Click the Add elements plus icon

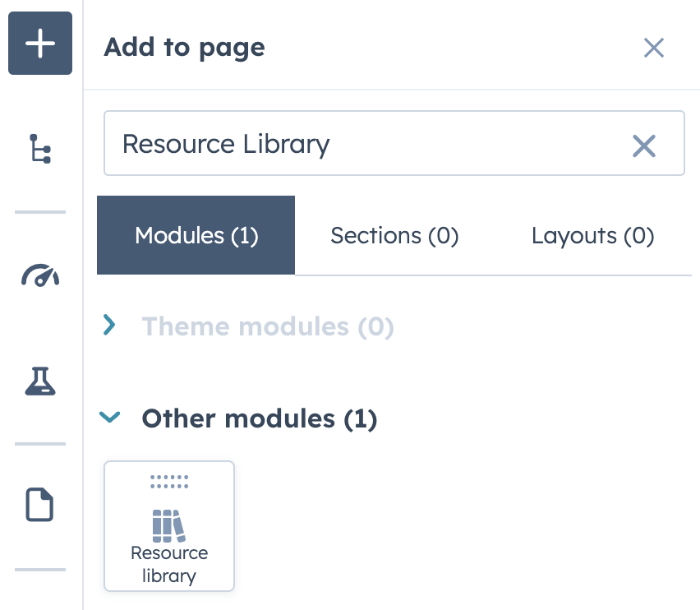pos(39,43)
